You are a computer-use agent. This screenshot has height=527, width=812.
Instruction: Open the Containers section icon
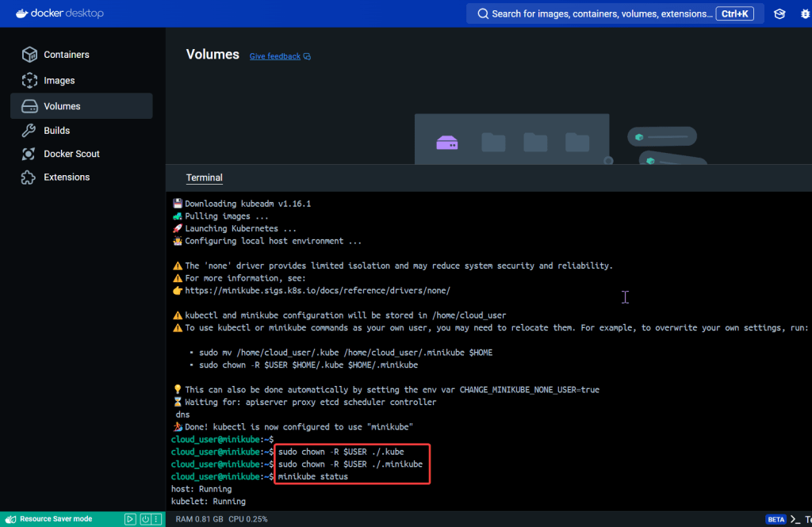(x=29, y=55)
